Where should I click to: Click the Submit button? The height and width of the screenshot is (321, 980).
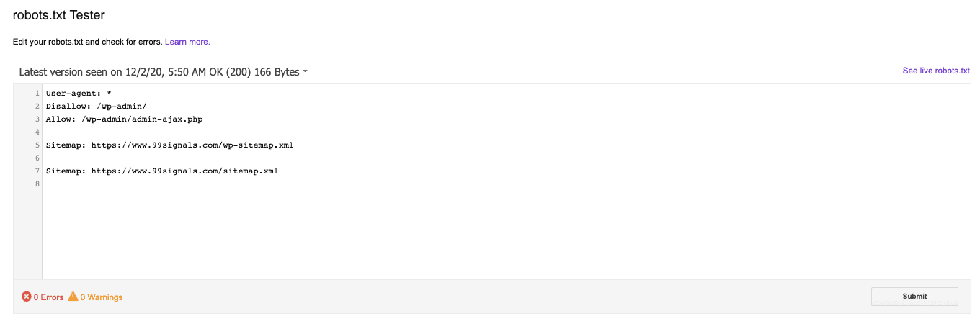coord(914,297)
